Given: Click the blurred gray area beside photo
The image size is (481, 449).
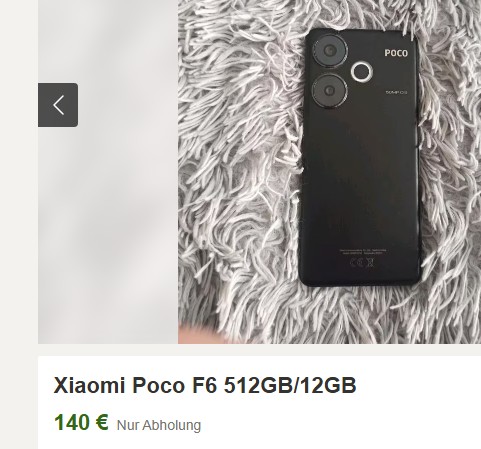Looking at the screenshot, I should coord(108,217).
